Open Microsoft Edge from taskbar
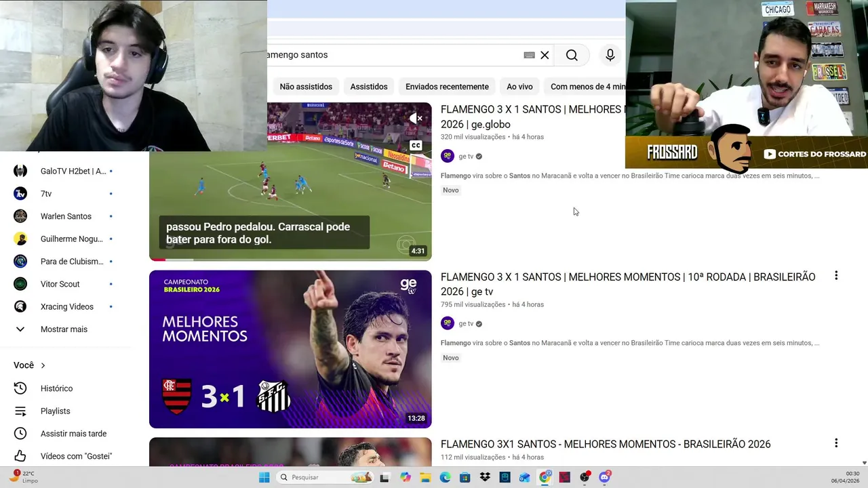The image size is (868, 488). [x=445, y=477]
